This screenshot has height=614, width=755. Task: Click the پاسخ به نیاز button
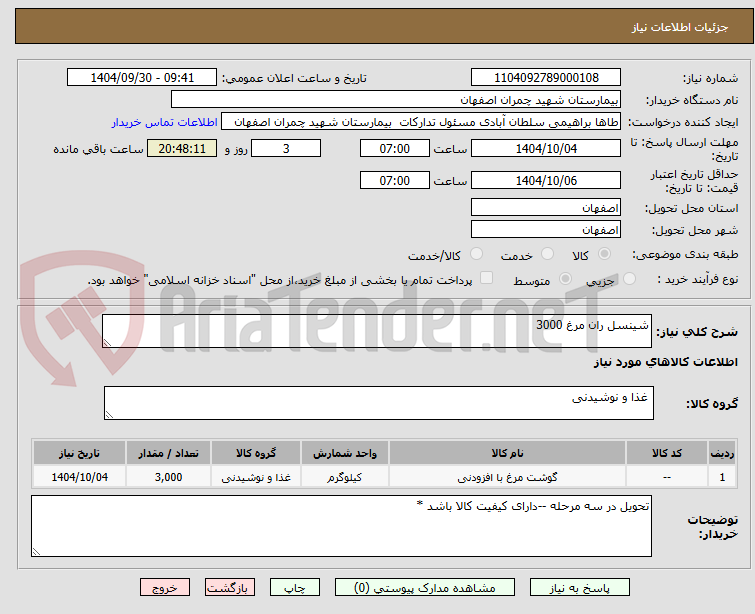click(580, 588)
